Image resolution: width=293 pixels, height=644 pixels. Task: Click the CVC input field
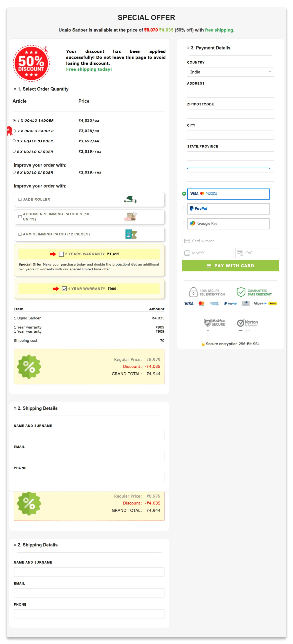tap(257, 253)
